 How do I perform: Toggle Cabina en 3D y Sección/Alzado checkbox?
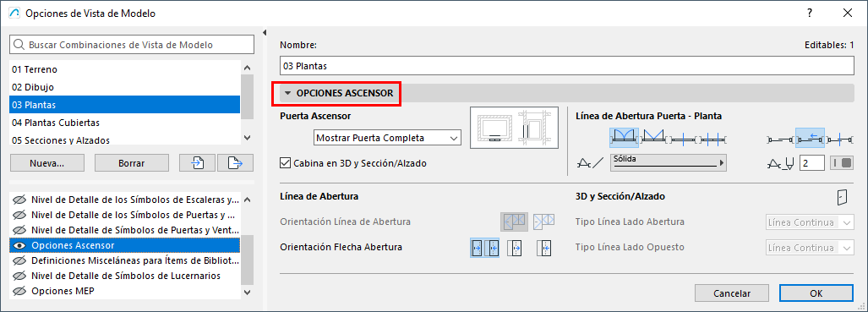coord(286,163)
